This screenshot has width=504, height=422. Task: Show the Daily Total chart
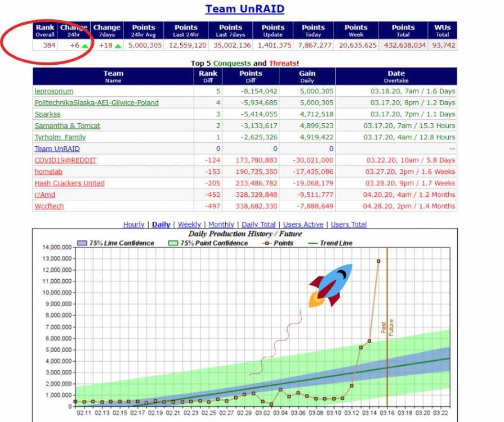coord(258,225)
